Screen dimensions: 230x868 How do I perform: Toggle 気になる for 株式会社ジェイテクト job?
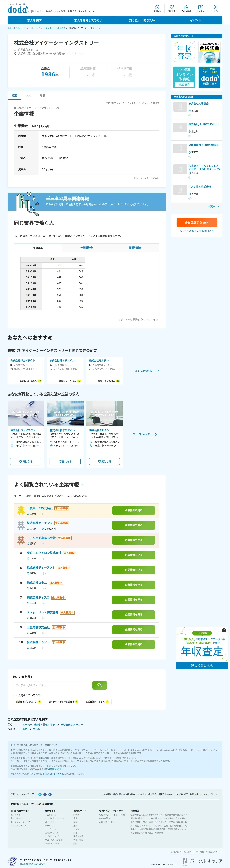[26, 462]
